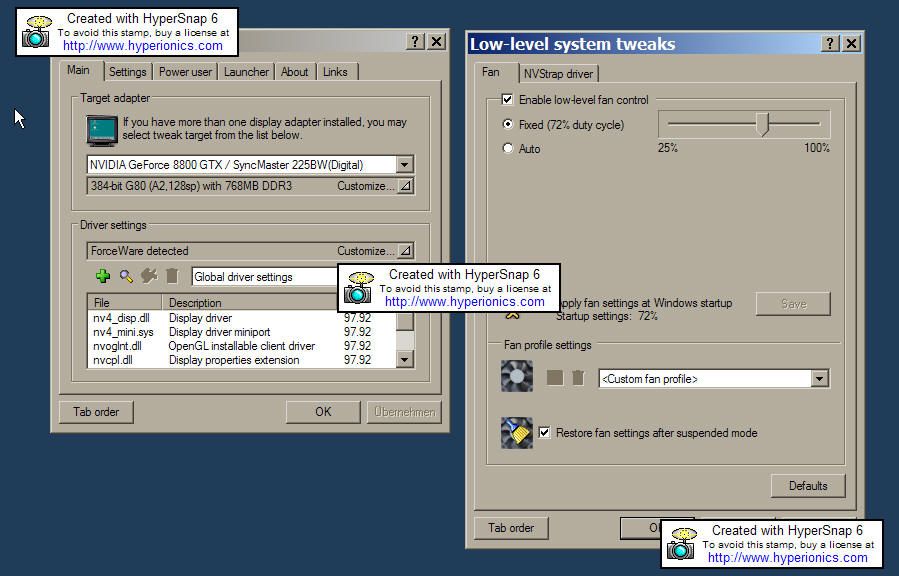Image resolution: width=899 pixels, height=576 pixels.
Task: Click the Display properties extension description
Action: (x=234, y=360)
